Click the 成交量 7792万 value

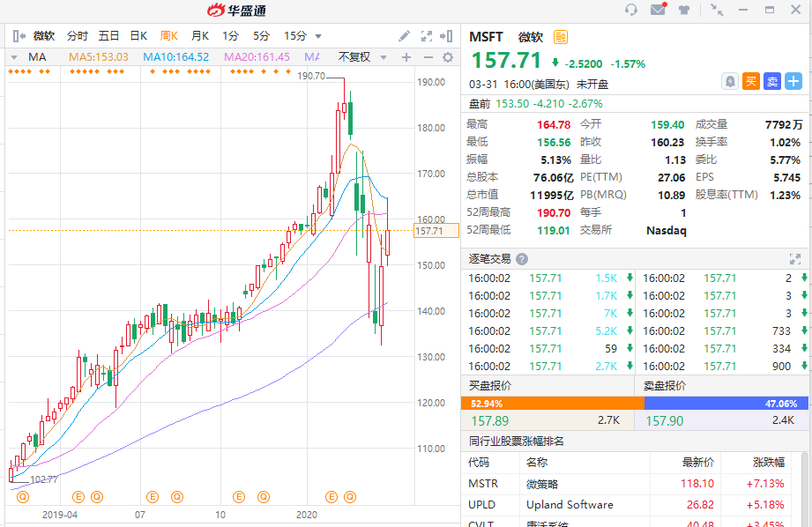pos(784,125)
